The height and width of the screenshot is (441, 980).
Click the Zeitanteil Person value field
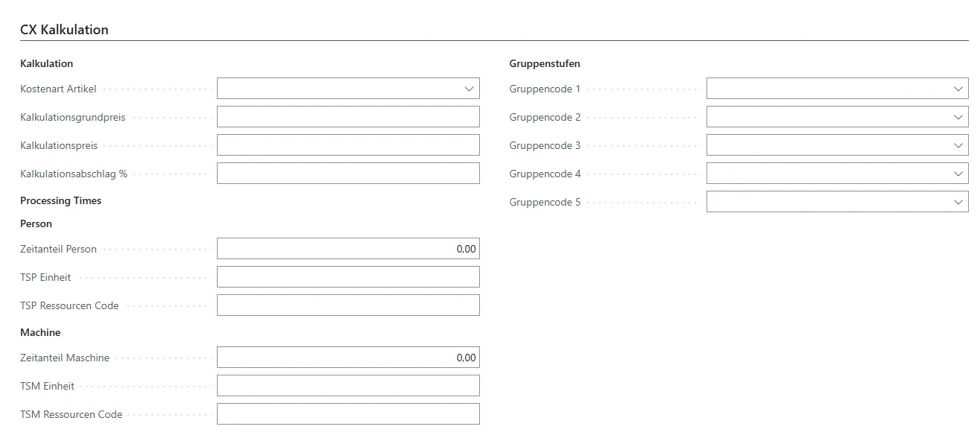click(348, 249)
